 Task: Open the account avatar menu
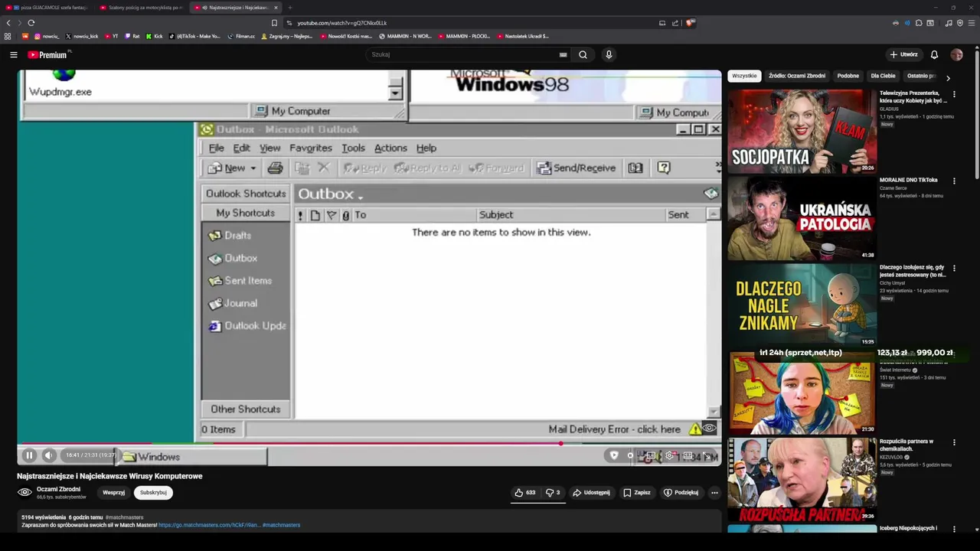[x=956, y=54]
